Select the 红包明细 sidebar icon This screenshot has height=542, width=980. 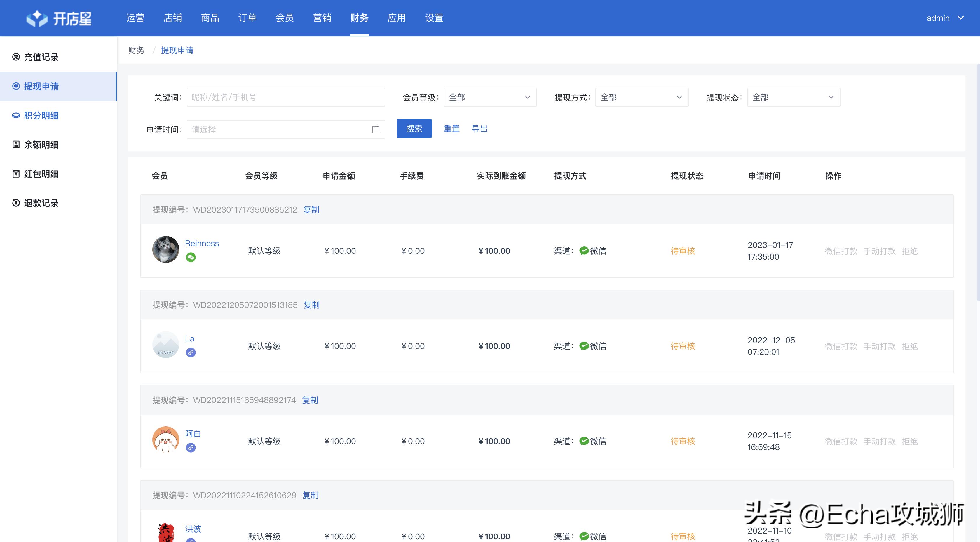[15, 174]
